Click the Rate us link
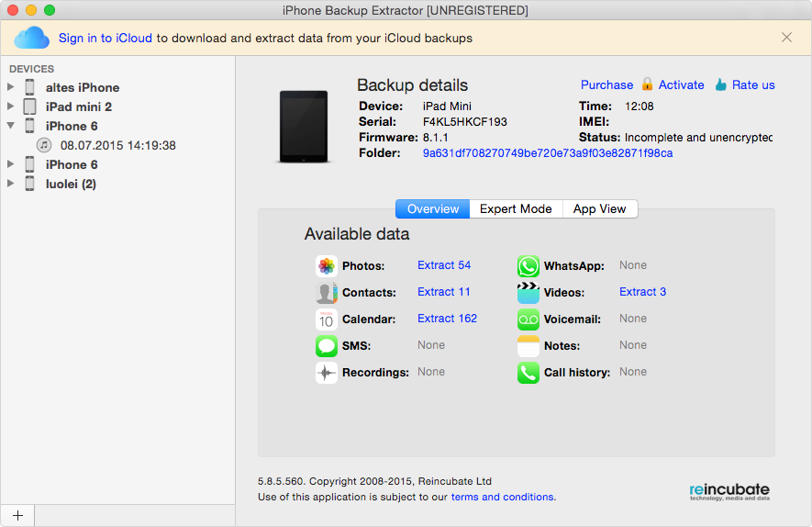Screen dimensions: 812x527 753,85
